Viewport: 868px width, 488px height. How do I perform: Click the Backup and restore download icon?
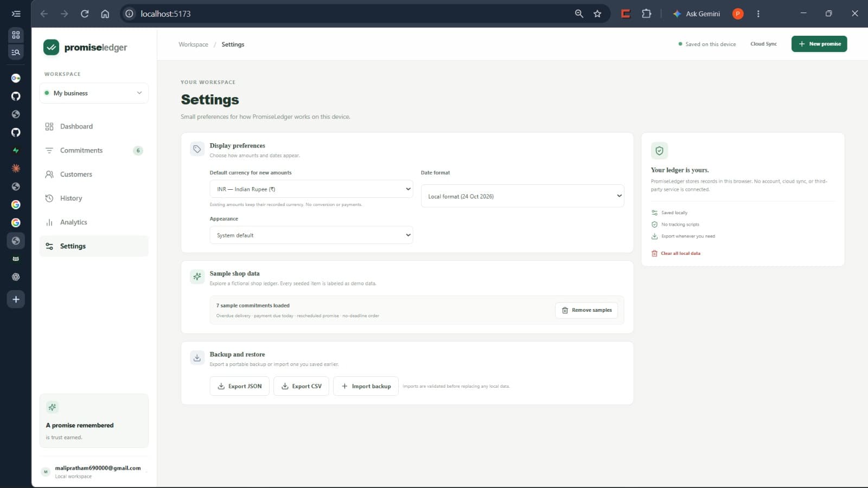click(x=197, y=358)
